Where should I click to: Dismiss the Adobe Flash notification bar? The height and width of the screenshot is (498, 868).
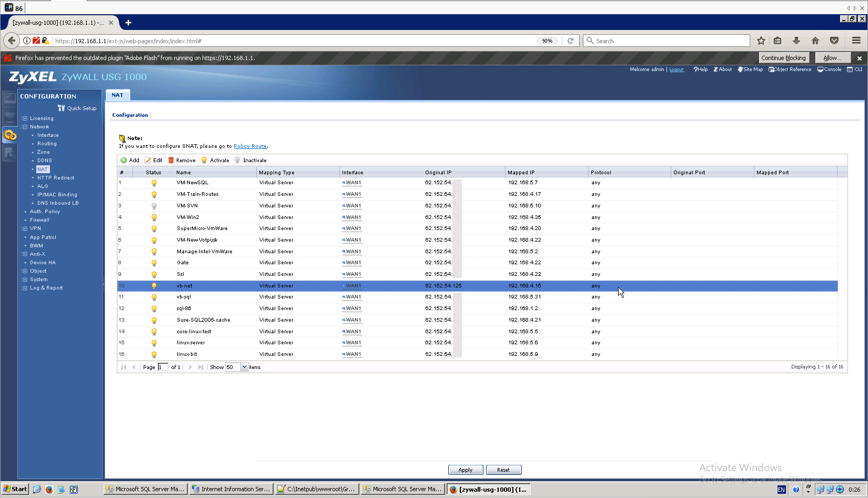860,58
